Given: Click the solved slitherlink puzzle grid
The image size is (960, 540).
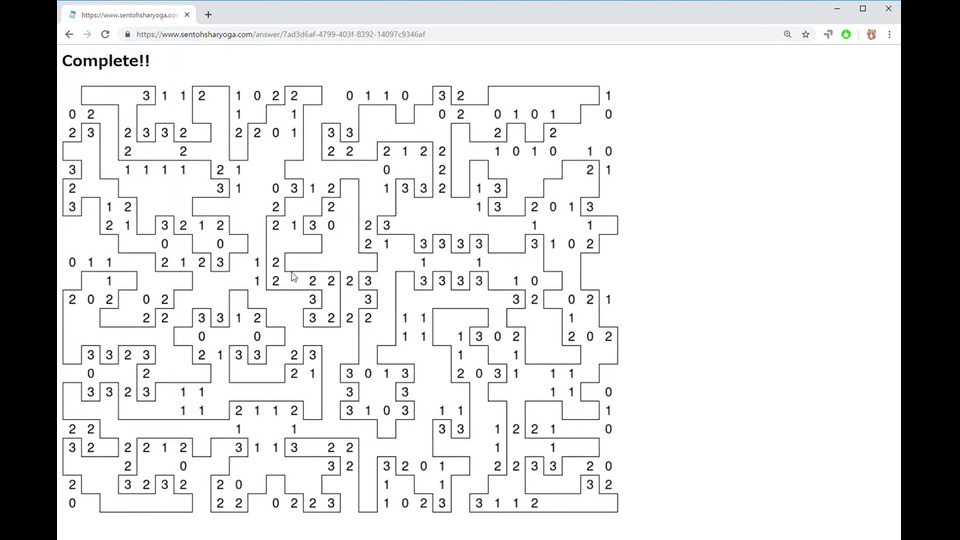Looking at the screenshot, I should (340, 299).
